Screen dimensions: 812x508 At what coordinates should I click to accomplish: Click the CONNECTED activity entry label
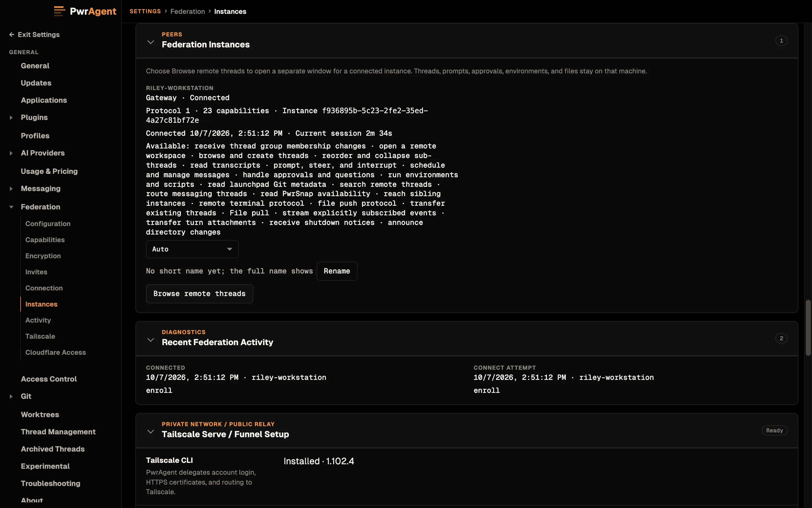point(166,368)
